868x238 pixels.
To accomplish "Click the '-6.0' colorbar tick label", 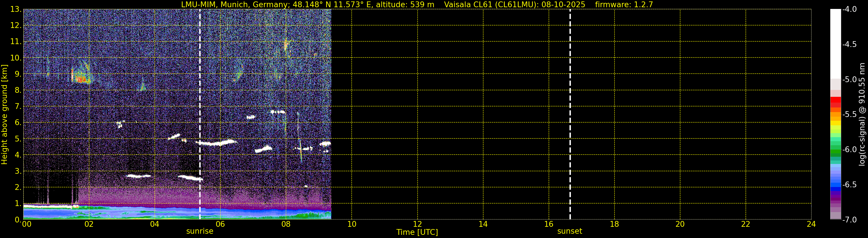I will point(849,149).
